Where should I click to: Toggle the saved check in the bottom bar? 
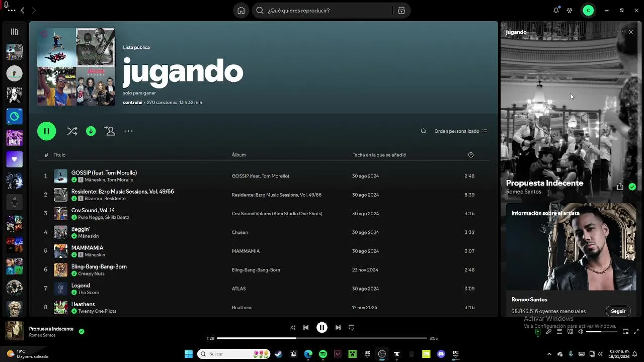pyautogui.click(x=82, y=331)
